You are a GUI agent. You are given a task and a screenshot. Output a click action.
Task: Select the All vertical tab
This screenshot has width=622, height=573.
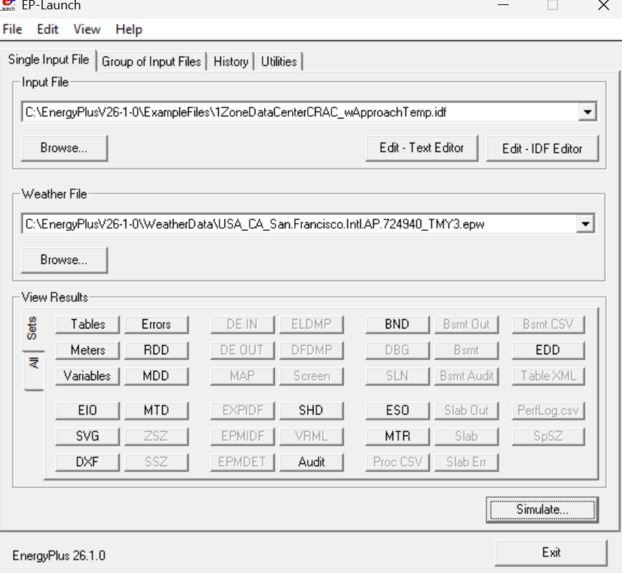point(34,371)
